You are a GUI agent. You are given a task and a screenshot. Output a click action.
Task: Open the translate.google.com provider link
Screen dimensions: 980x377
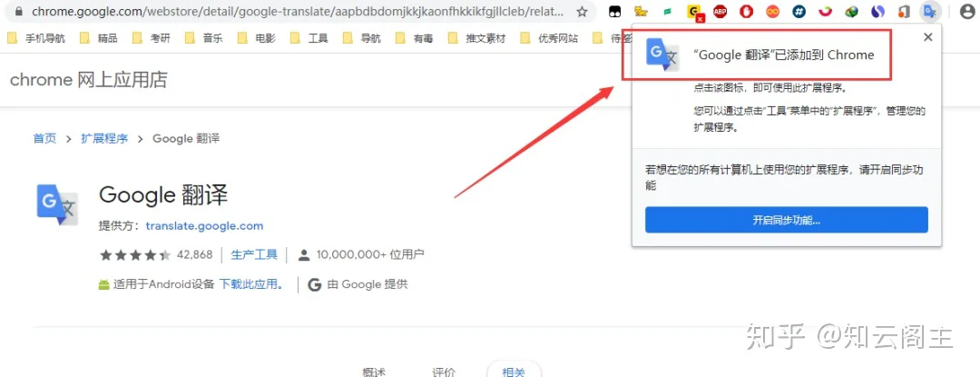[x=204, y=225]
